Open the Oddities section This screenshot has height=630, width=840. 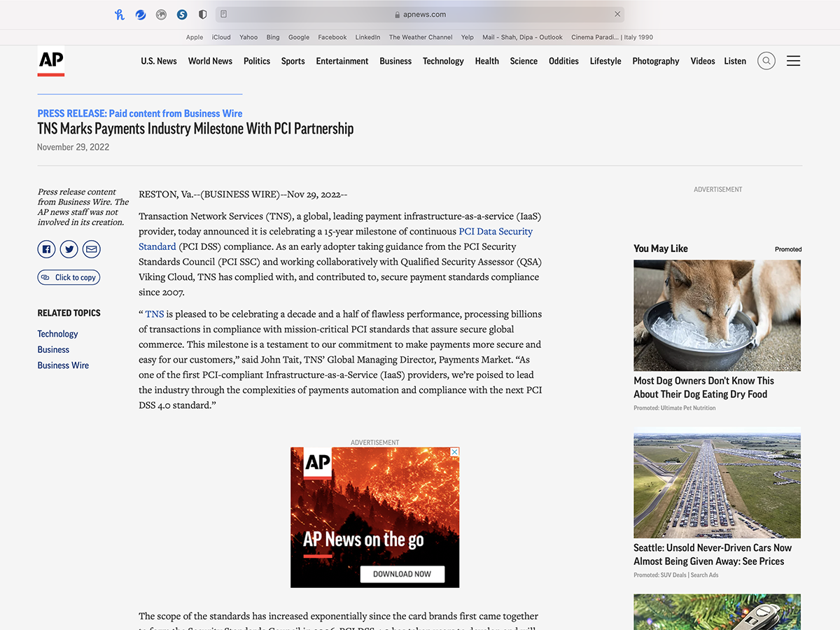click(x=563, y=61)
